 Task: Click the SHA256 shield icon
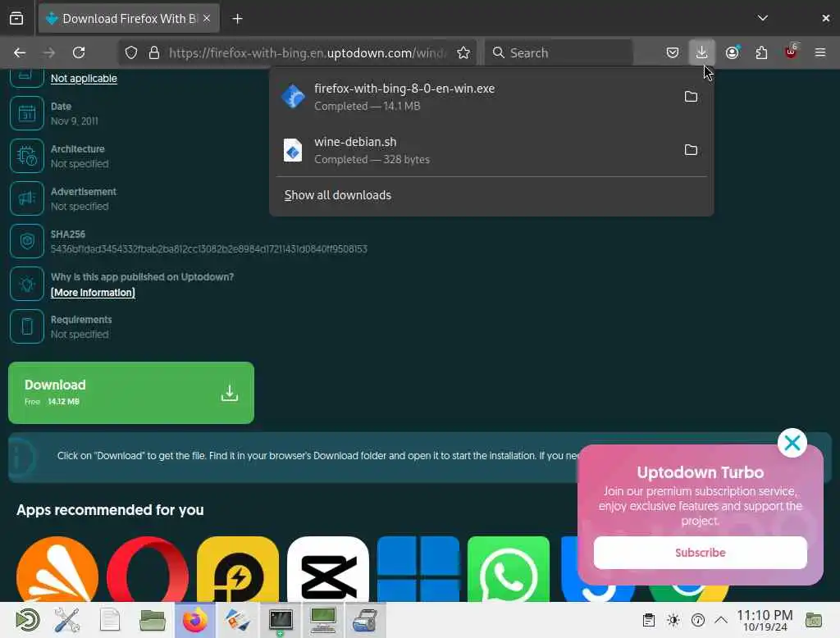pos(27,241)
